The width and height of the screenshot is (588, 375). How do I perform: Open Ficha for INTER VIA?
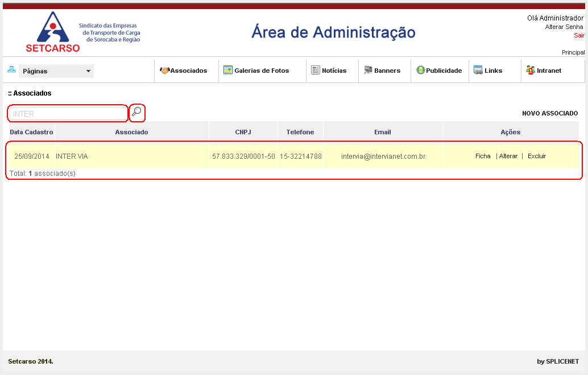pos(483,156)
